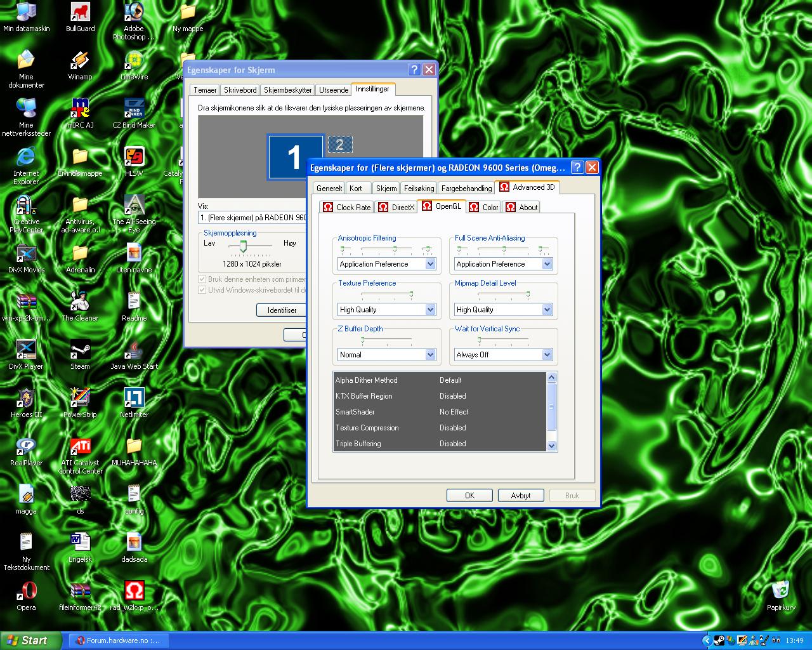Open Skjermbeskytter tab in Skjerm properties
The image size is (812, 650).
point(288,90)
